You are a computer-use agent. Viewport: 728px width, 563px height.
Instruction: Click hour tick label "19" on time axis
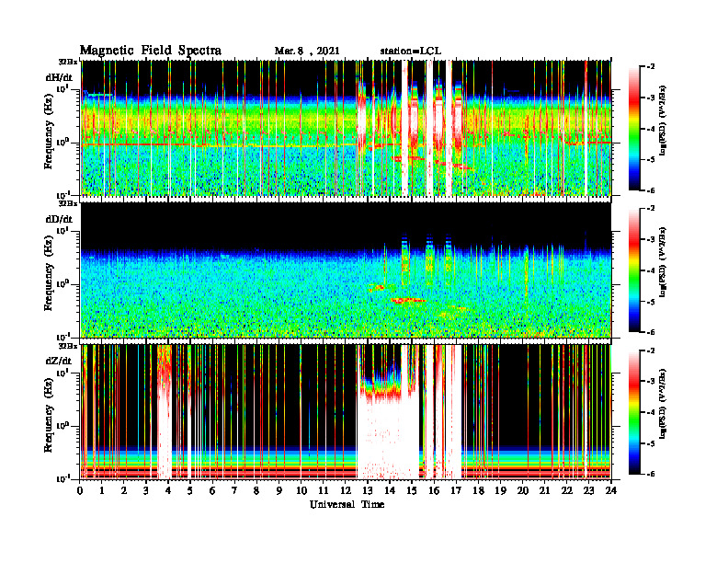point(500,490)
